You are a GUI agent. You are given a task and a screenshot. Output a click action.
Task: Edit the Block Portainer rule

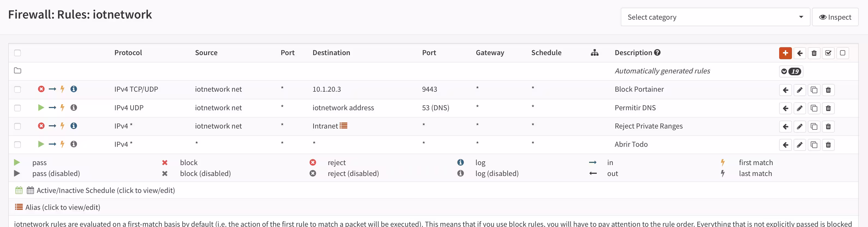click(x=800, y=90)
